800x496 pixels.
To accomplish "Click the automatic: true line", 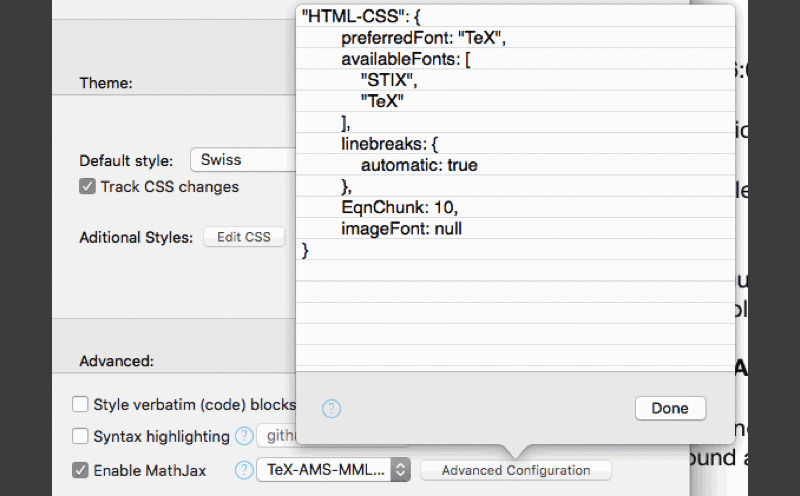I will (x=419, y=165).
